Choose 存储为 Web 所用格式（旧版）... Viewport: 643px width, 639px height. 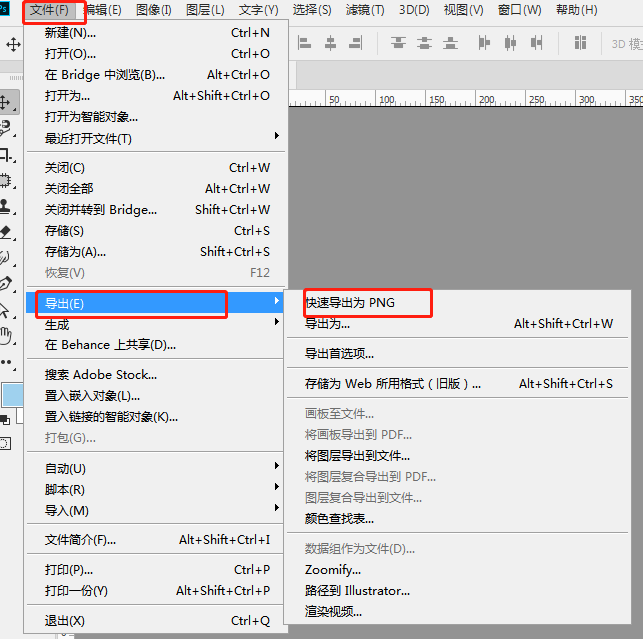(458, 383)
